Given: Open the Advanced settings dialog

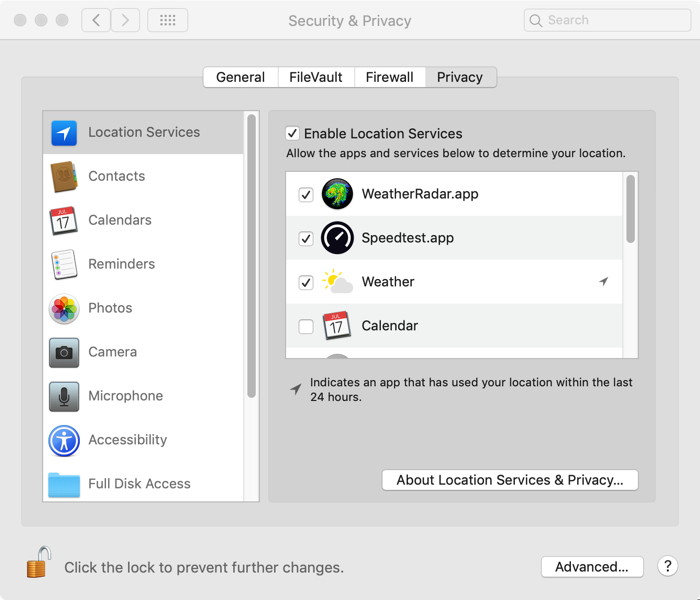Looking at the screenshot, I should (591, 567).
